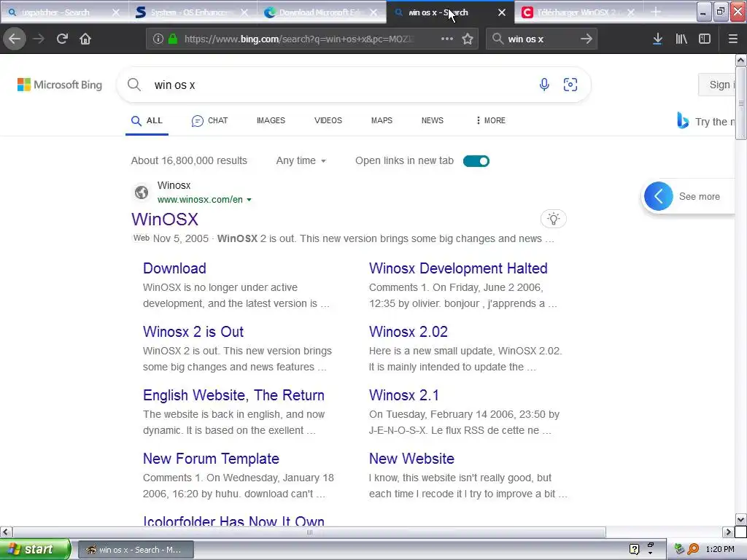Click the horizontal scrollbar left arrow
This screenshot has width=747, height=560.
pyautogui.click(x=6, y=532)
